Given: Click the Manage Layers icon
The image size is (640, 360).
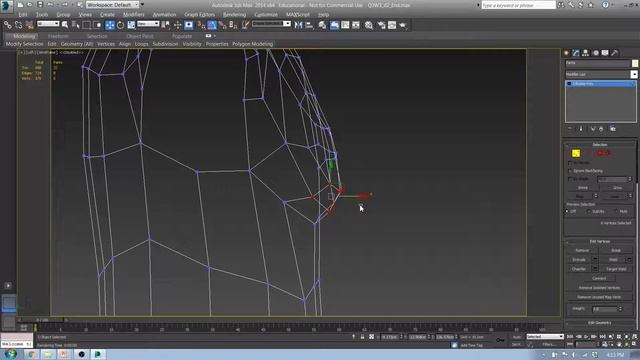Looking at the screenshot, I should [x=322, y=25].
